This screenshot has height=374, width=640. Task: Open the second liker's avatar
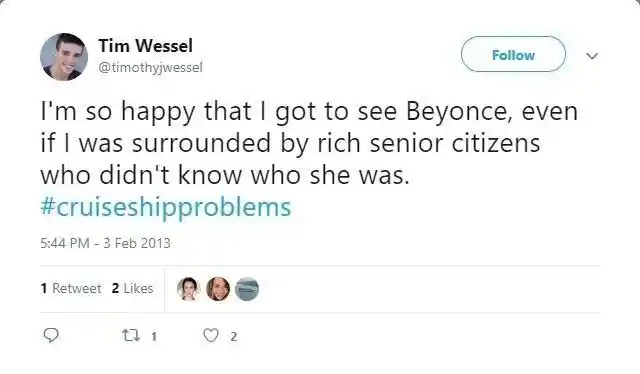[x=218, y=289]
